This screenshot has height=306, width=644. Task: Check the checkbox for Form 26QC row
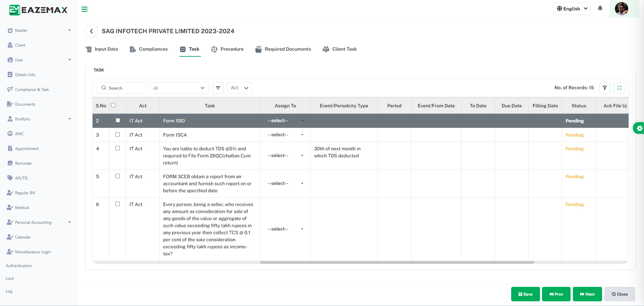pyautogui.click(x=118, y=148)
